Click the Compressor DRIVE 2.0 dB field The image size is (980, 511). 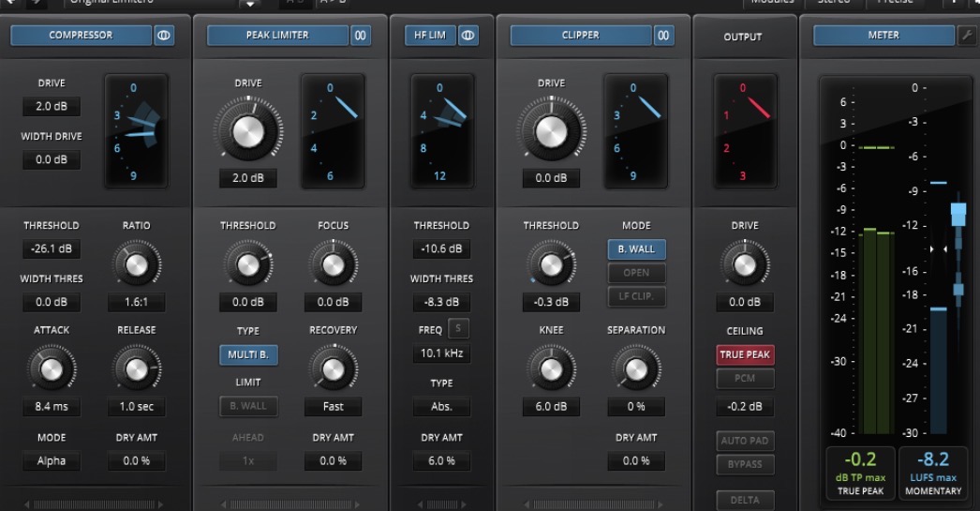(52, 106)
